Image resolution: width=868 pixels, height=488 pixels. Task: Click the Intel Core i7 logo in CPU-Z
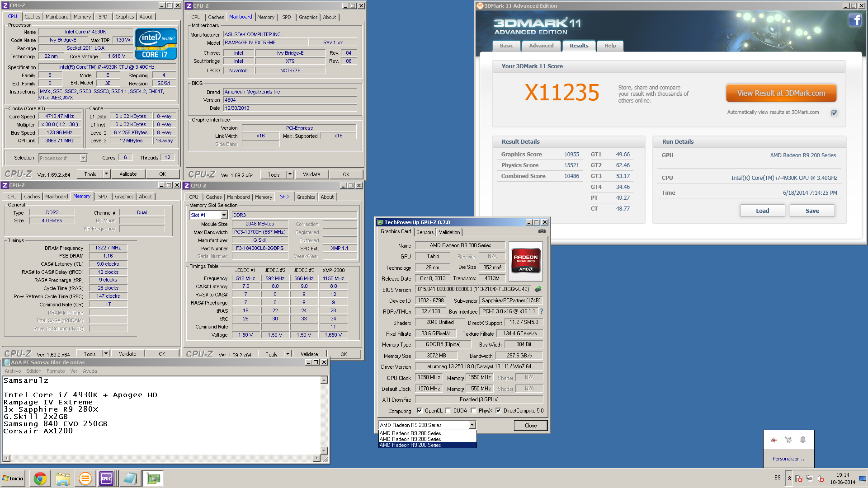[156, 44]
